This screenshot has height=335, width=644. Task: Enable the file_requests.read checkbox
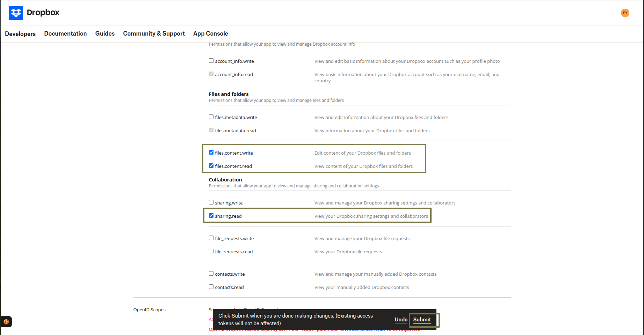click(211, 251)
